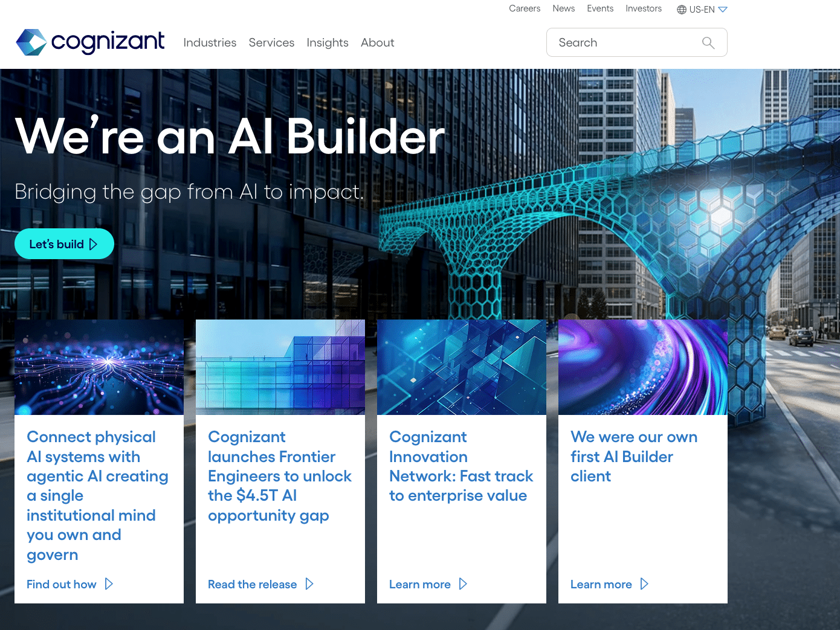Open the Insights menu
Screen dimensions: 840x630
click(328, 43)
